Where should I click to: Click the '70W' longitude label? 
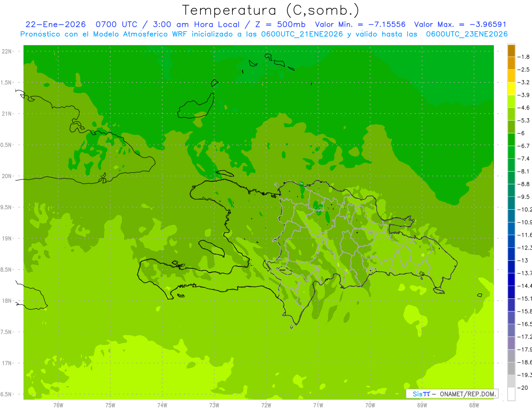click(x=370, y=405)
